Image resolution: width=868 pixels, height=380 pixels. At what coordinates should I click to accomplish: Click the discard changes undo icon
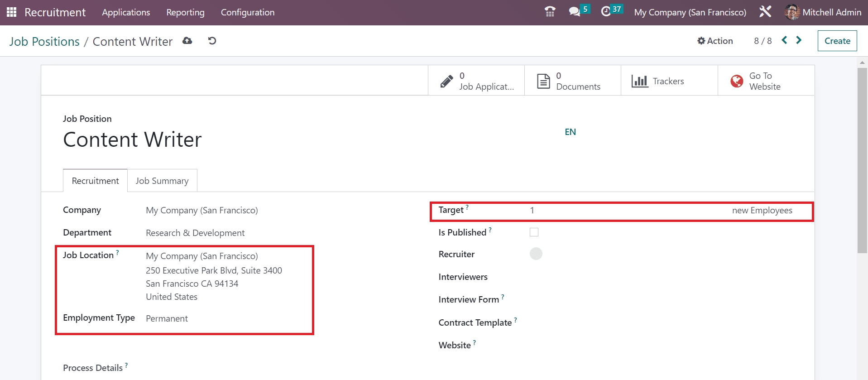212,41
